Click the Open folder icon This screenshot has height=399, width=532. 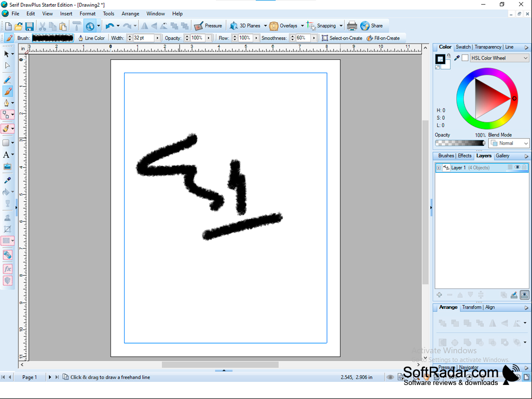[19, 26]
